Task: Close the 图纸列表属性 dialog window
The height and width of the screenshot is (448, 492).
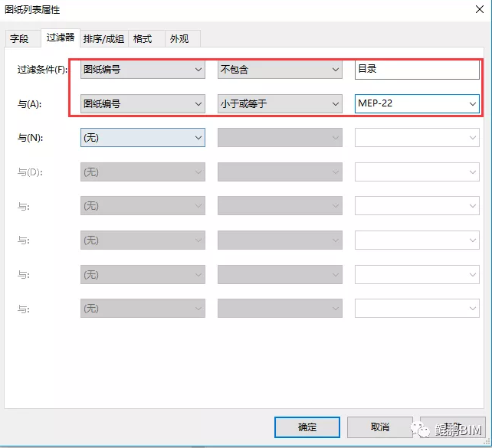Action: pyautogui.click(x=473, y=10)
